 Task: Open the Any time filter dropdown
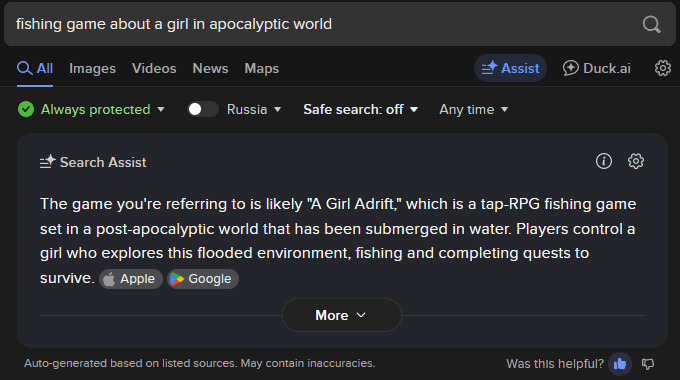[474, 109]
